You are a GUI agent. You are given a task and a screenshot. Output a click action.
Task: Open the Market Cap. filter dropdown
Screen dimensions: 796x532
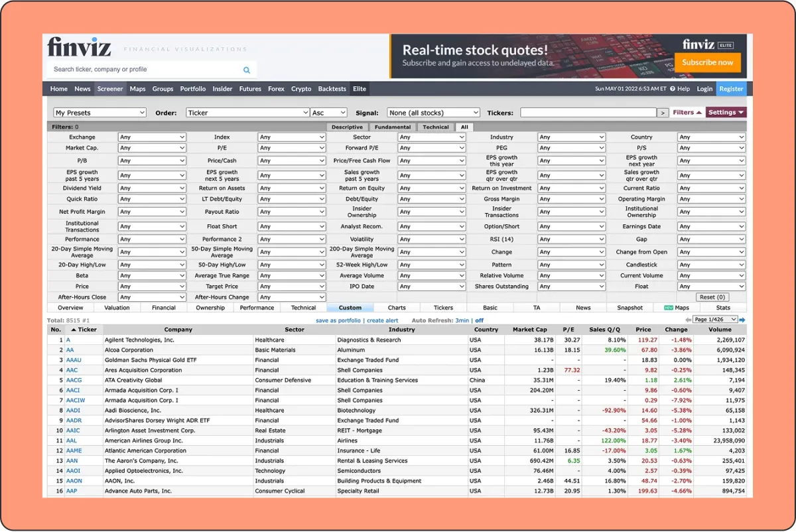[152, 148]
